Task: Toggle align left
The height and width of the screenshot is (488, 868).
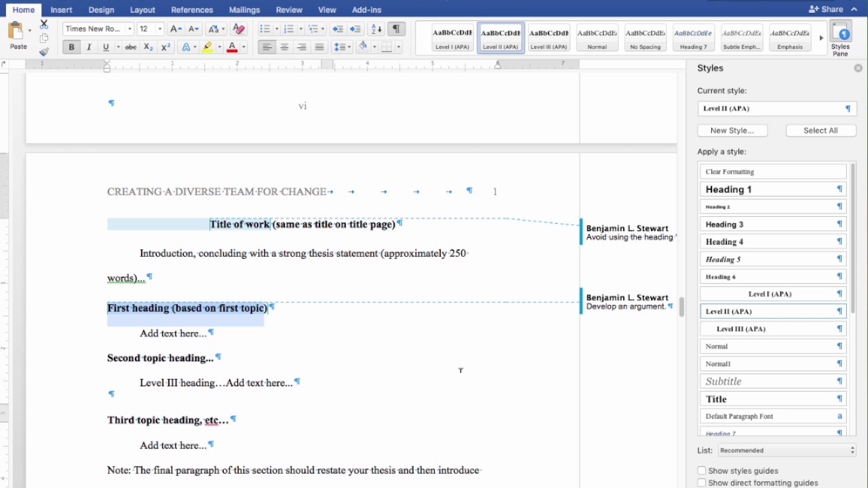Action: click(267, 47)
